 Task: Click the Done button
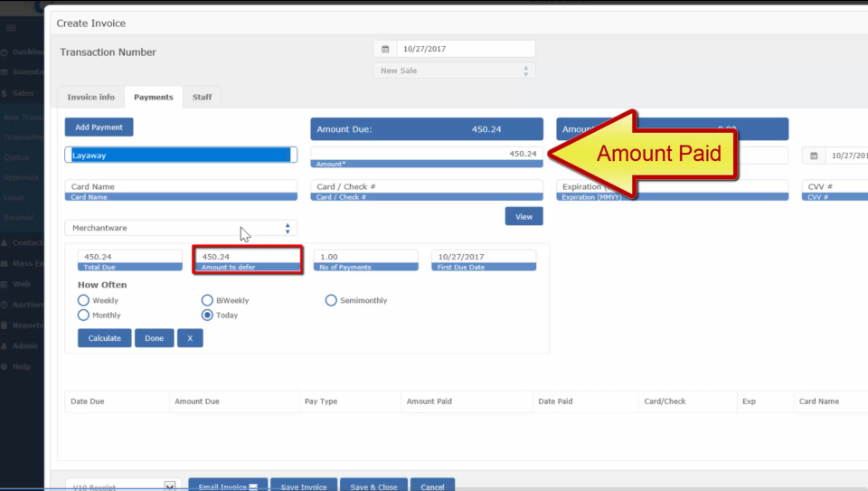[x=154, y=338]
